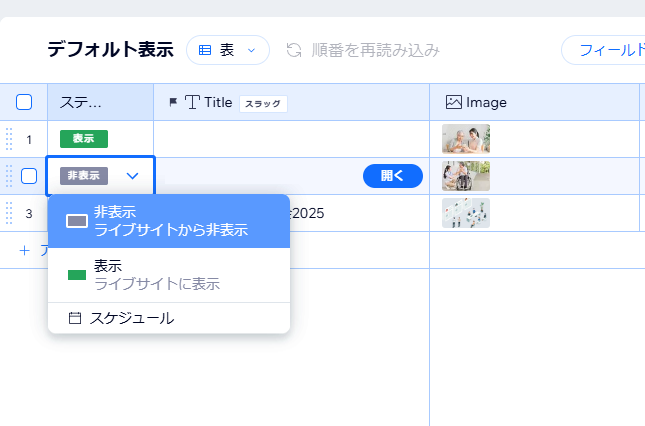645x426 pixels.
Task: Click the text type icon beside Title
Action: (x=192, y=102)
